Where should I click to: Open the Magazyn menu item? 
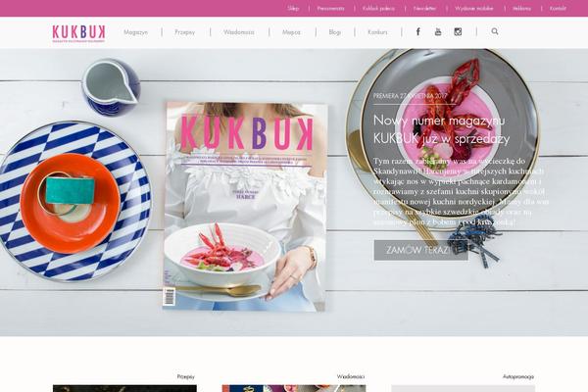pyautogui.click(x=136, y=32)
